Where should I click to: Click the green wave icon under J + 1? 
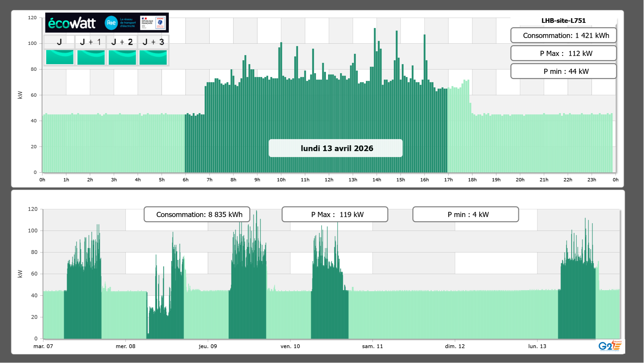(x=91, y=57)
